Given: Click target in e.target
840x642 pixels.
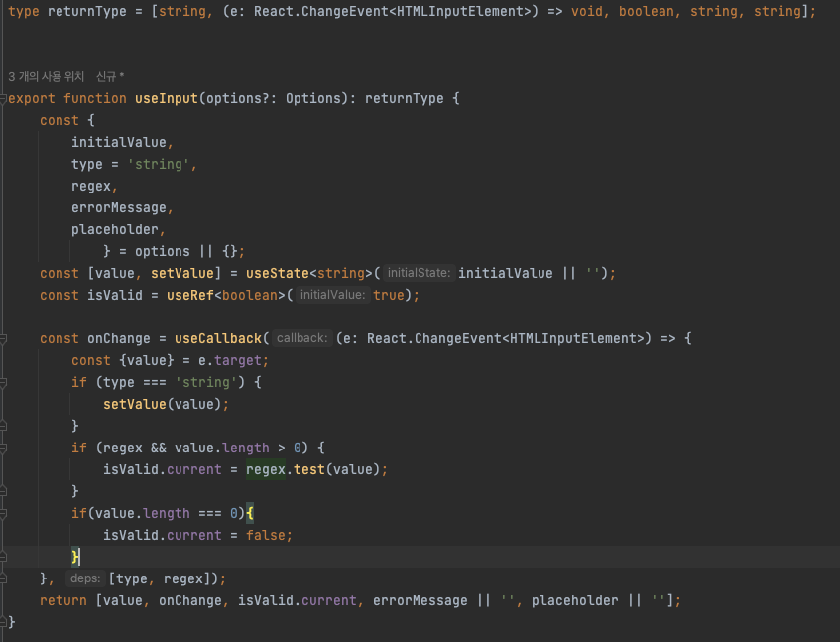Looking at the screenshot, I should (237, 360).
